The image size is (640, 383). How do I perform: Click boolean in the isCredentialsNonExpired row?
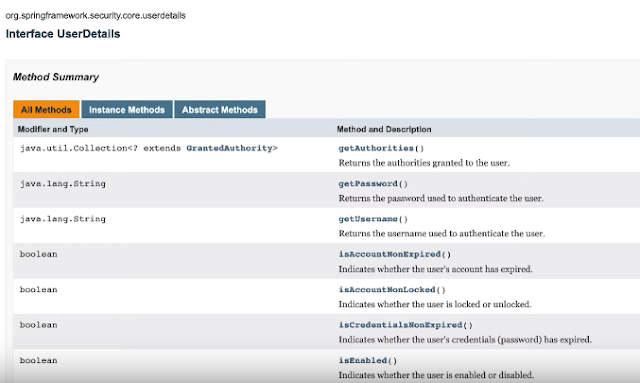tap(39, 325)
